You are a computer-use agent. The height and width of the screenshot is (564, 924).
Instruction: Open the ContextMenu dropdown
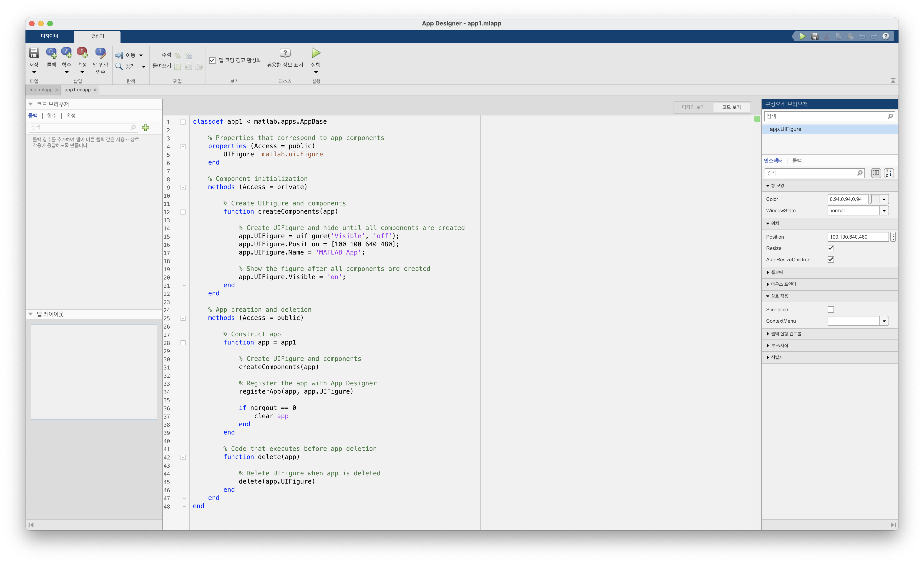point(884,321)
